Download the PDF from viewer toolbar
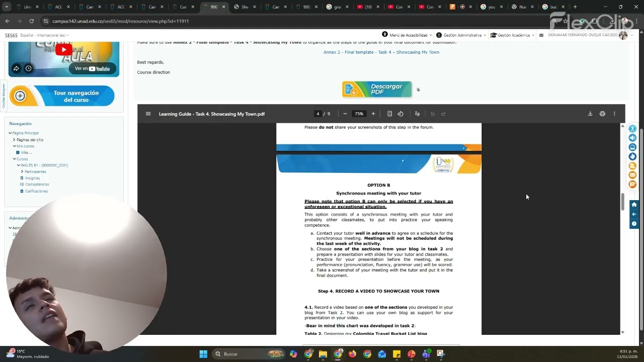 coord(590,114)
